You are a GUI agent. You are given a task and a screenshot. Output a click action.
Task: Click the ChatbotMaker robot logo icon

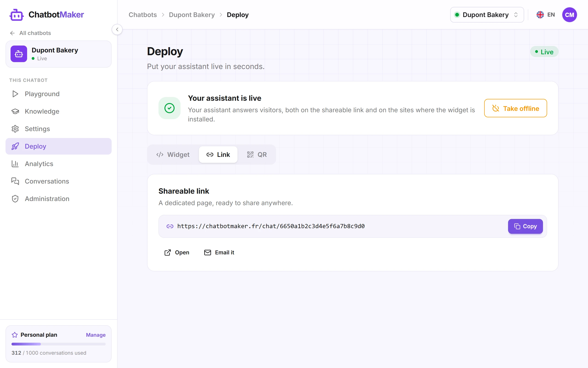17,15
